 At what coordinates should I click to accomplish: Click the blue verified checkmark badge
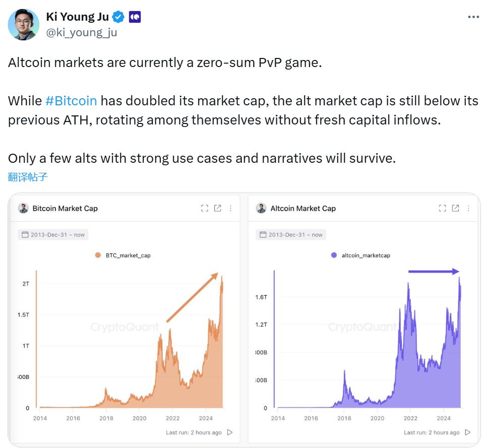tap(118, 17)
